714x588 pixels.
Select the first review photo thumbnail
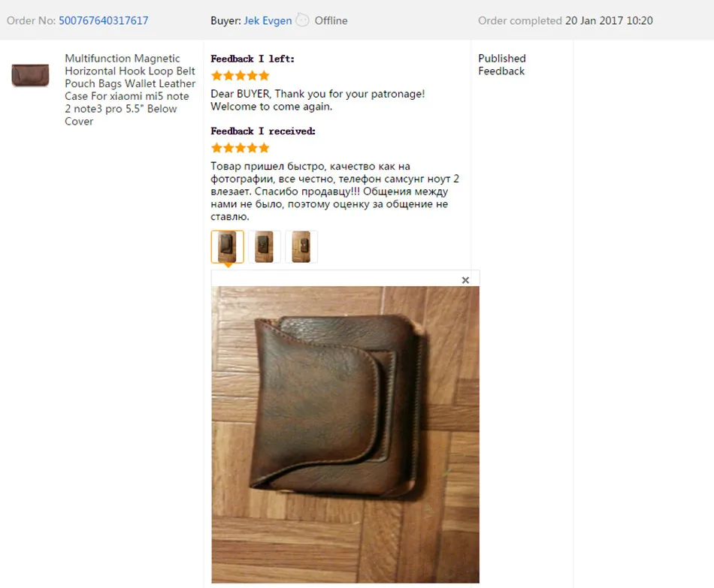(x=227, y=246)
